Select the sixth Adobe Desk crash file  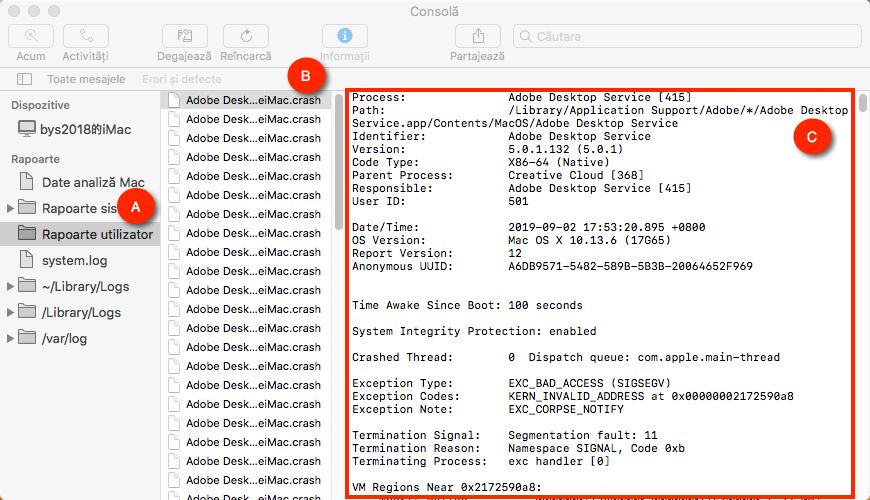point(246,195)
